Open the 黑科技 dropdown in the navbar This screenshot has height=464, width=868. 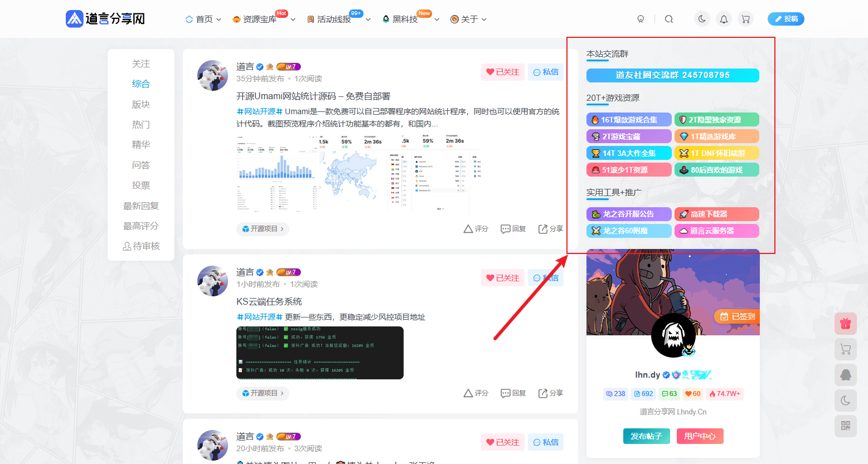406,18
